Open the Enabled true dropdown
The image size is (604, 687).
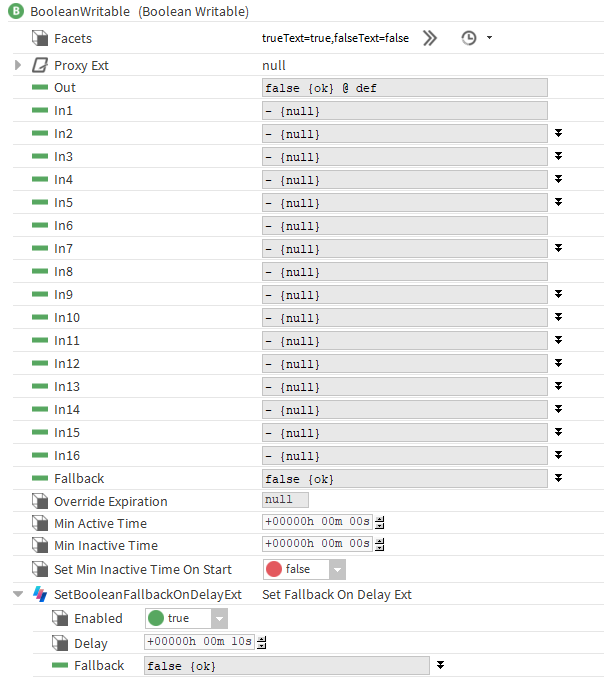[x=219, y=618]
